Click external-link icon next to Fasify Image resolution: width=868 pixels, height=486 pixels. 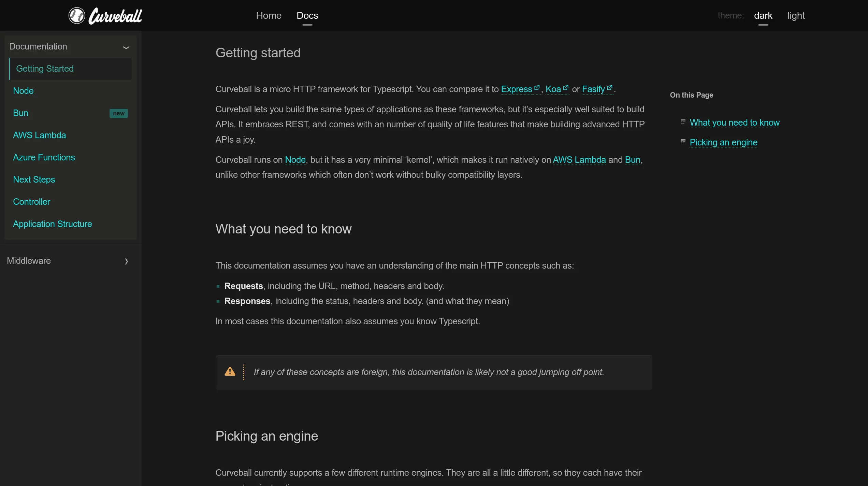pos(610,88)
